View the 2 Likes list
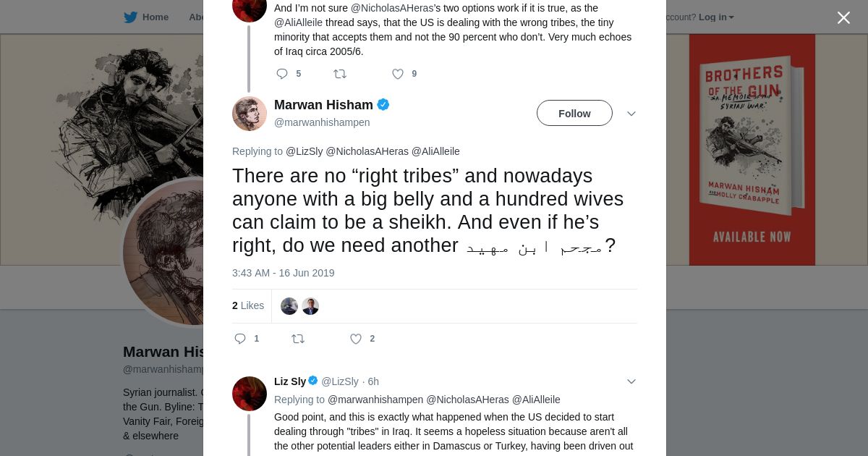The width and height of the screenshot is (868, 456). (248, 305)
